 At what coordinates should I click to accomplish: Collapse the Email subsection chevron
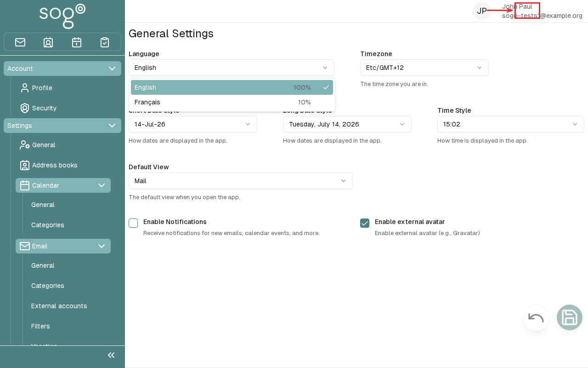coord(102,246)
